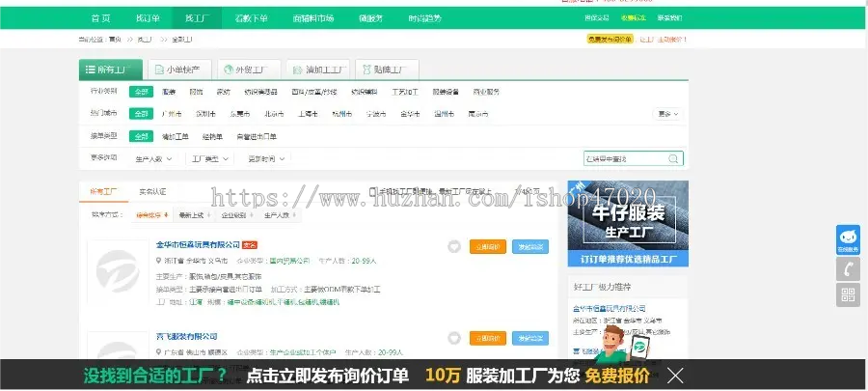Filter by city 广州市
Image resolution: width=868 pixels, height=391 pixels.
point(172,114)
